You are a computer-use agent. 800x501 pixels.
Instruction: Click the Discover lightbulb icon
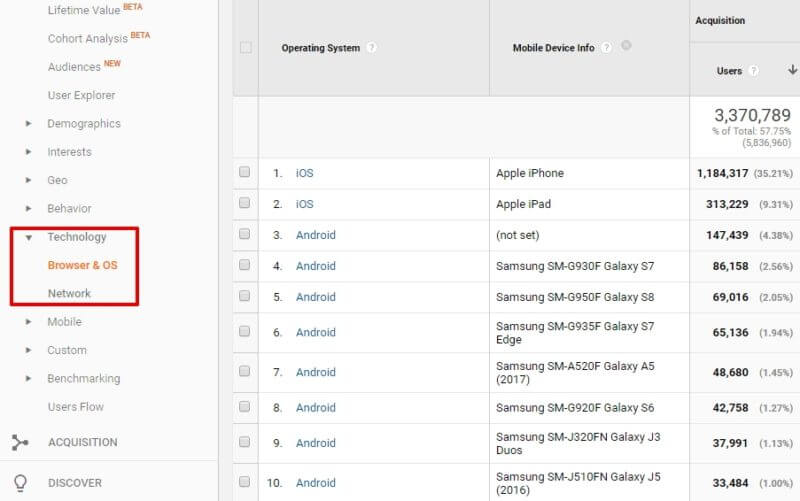(x=20, y=483)
